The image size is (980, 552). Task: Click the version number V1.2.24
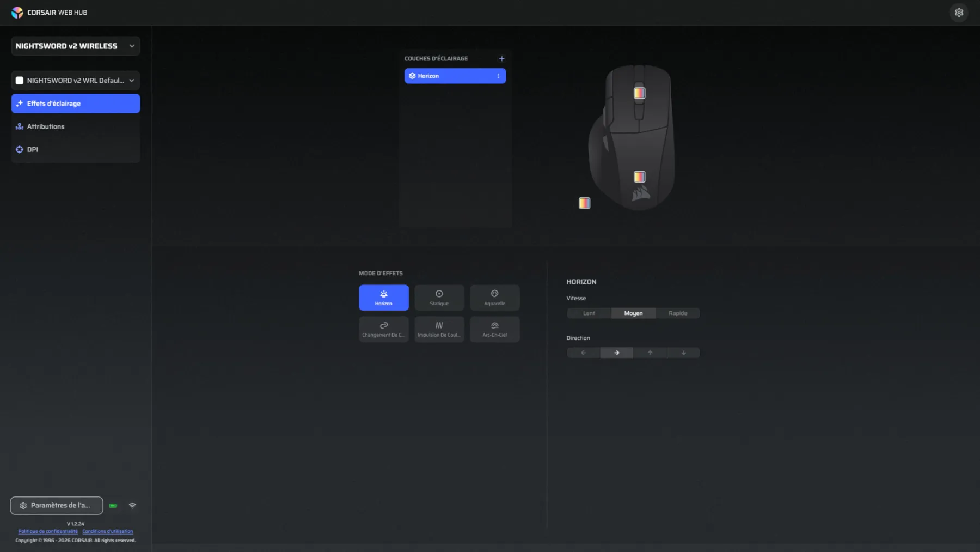coord(76,524)
